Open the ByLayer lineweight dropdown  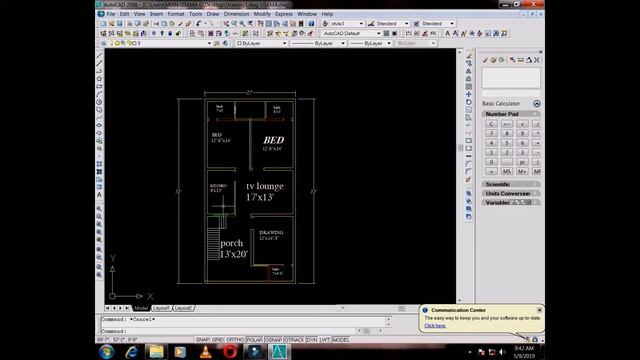pos(389,43)
